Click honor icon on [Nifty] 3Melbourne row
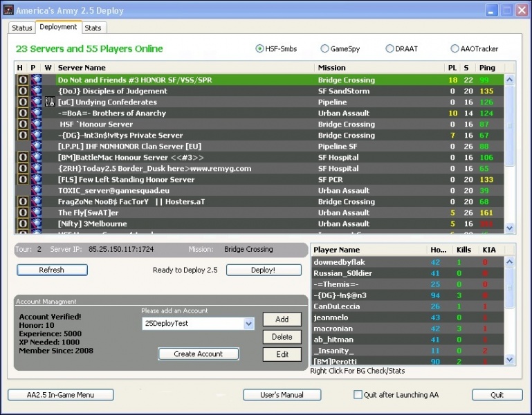The width and height of the screenshot is (532, 415). pos(23,223)
